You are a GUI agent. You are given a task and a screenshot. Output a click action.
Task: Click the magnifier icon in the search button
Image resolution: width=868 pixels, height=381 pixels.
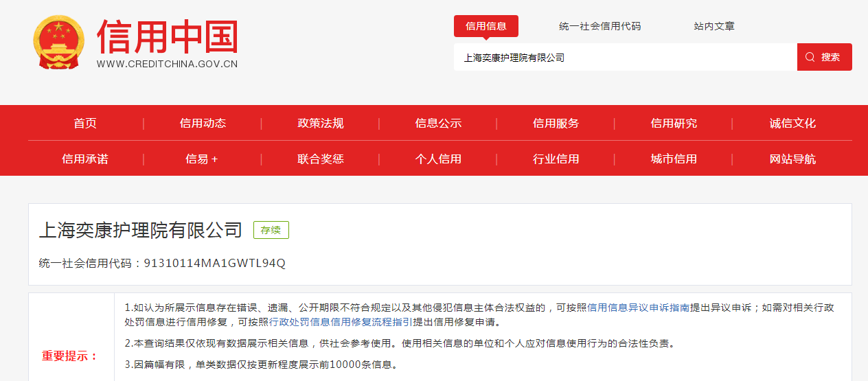[810, 57]
